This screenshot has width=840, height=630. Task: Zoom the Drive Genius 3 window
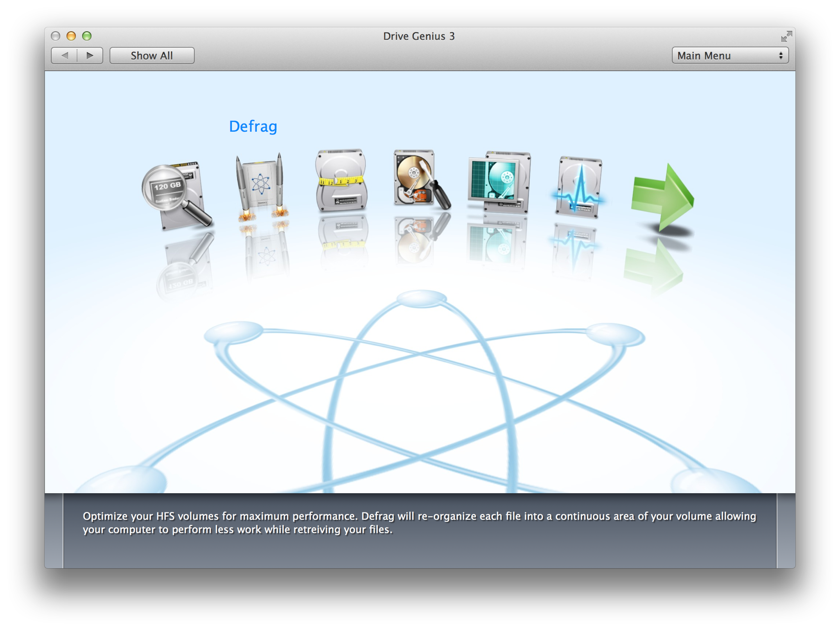[87, 36]
